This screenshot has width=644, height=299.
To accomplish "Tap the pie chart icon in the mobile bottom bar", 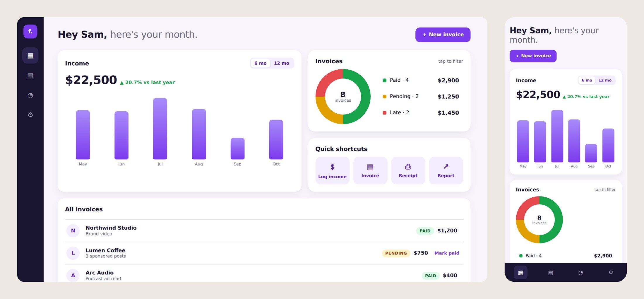I will [x=581, y=273].
